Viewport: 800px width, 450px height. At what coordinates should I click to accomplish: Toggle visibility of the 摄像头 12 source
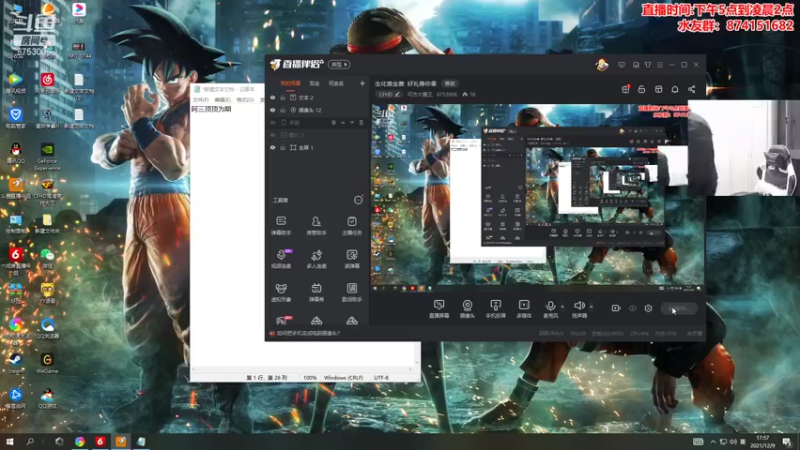point(272,110)
